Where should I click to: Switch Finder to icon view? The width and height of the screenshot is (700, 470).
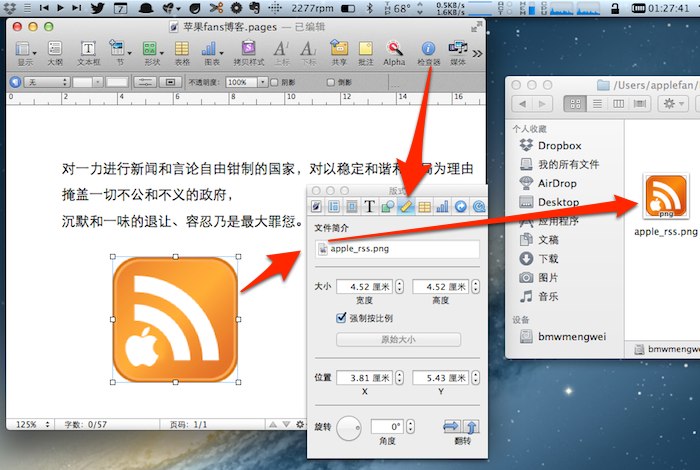(575, 104)
